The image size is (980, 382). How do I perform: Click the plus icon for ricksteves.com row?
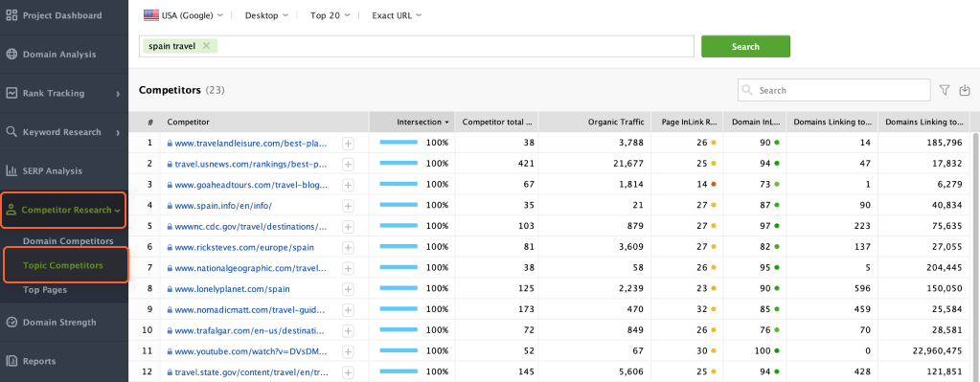[x=348, y=247]
